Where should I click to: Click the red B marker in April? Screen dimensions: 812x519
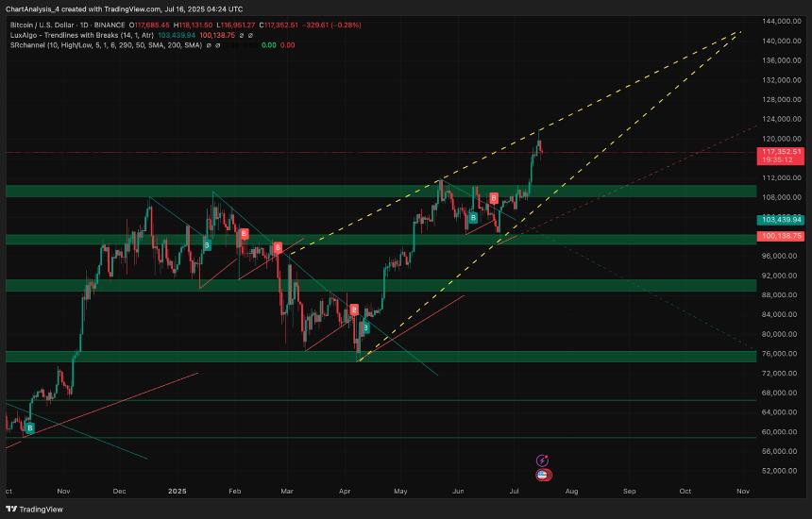[x=354, y=310]
